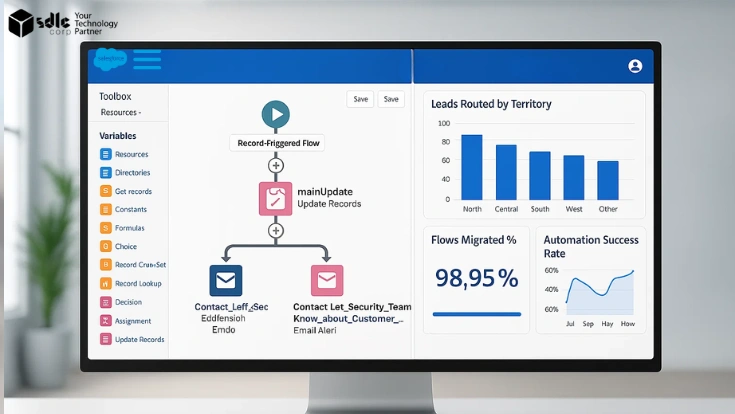Click the Constants icon in Variables list
The image size is (735, 414).
[105, 210]
